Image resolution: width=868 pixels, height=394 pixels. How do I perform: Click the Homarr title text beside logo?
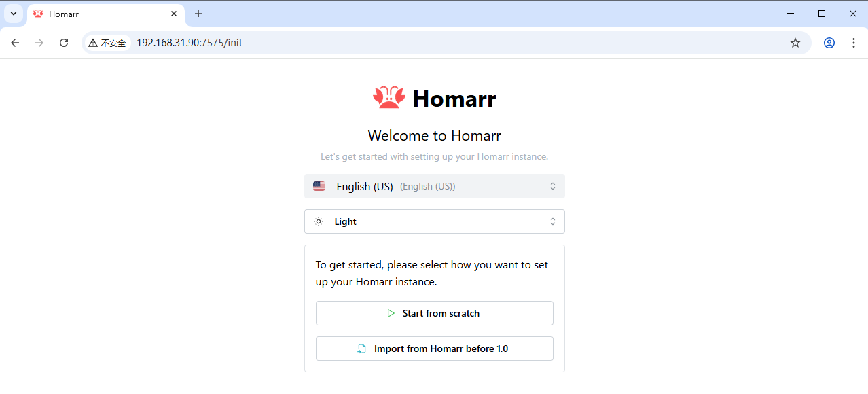[x=454, y=98]
